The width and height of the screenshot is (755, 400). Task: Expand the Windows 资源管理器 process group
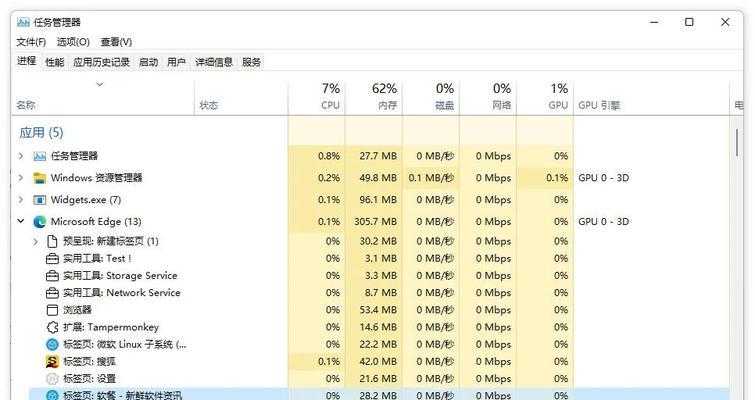pos(21,178)
